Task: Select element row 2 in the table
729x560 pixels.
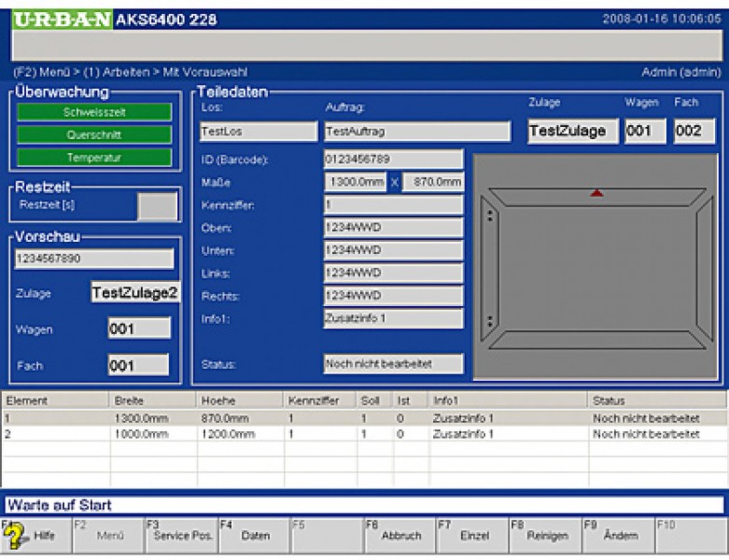Action: pos(364,434)
